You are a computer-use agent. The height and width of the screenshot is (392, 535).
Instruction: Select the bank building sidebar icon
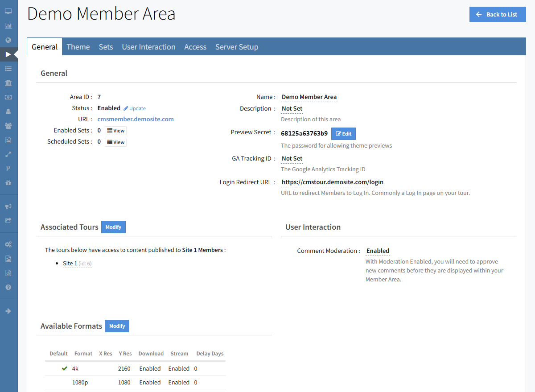click(8, 83)
